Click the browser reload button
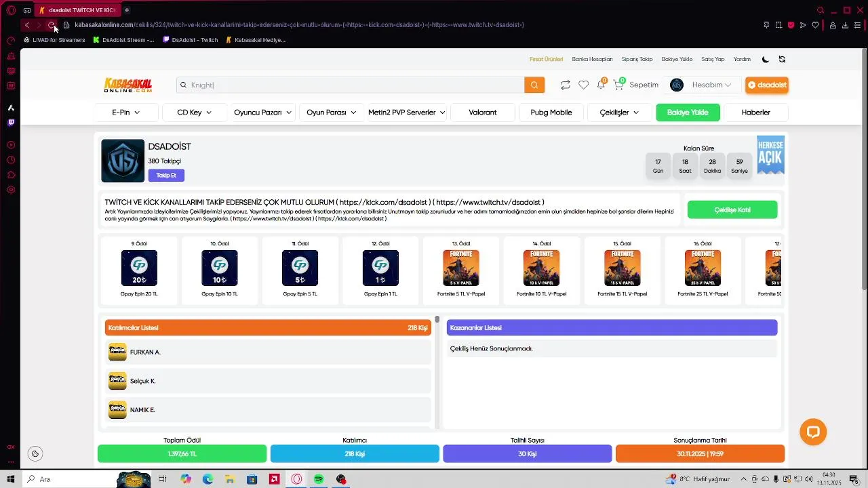Screen dimensions: 868x488 (x=51, y=25)
